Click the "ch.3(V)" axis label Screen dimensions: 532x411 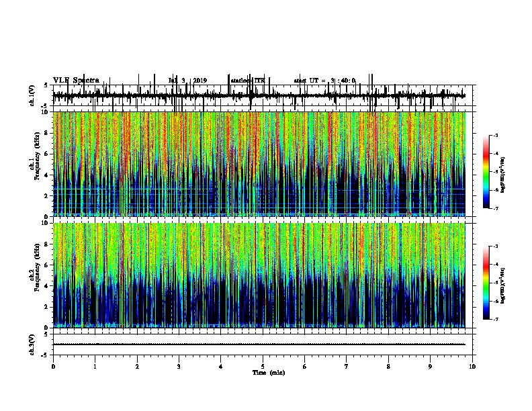pos(32,345)
